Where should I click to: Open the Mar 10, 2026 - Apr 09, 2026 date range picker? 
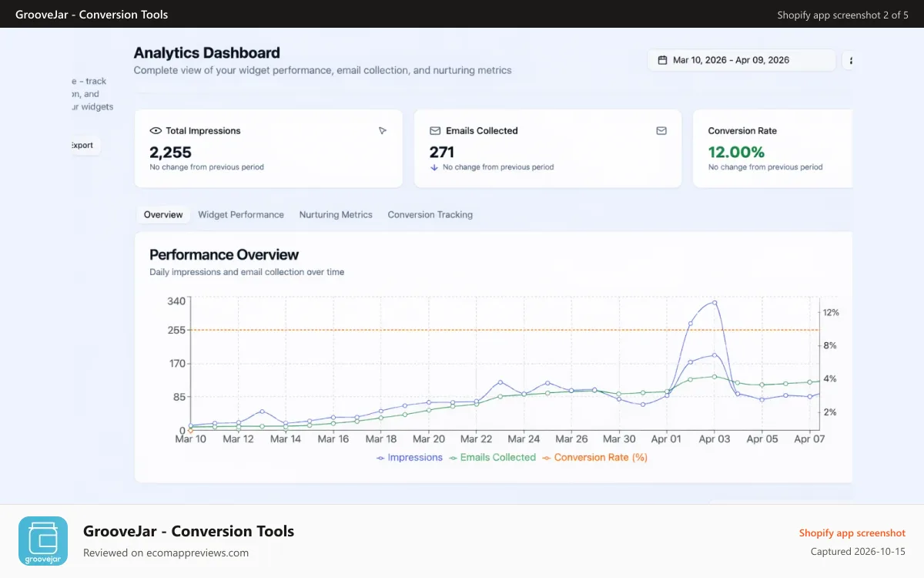(742, 60)
